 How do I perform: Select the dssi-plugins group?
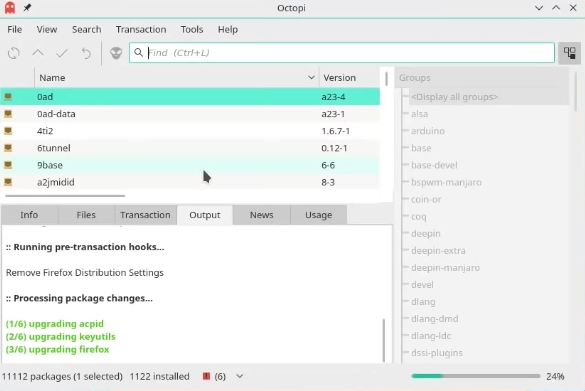point(437,353)
